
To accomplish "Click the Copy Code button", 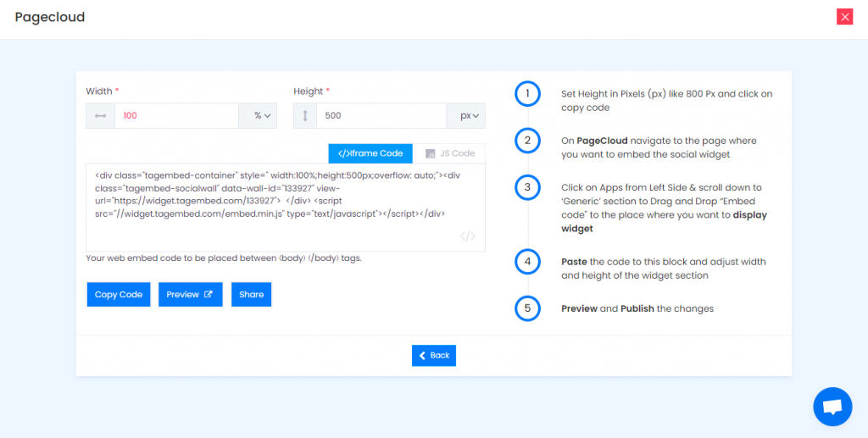I will [119, 295].
